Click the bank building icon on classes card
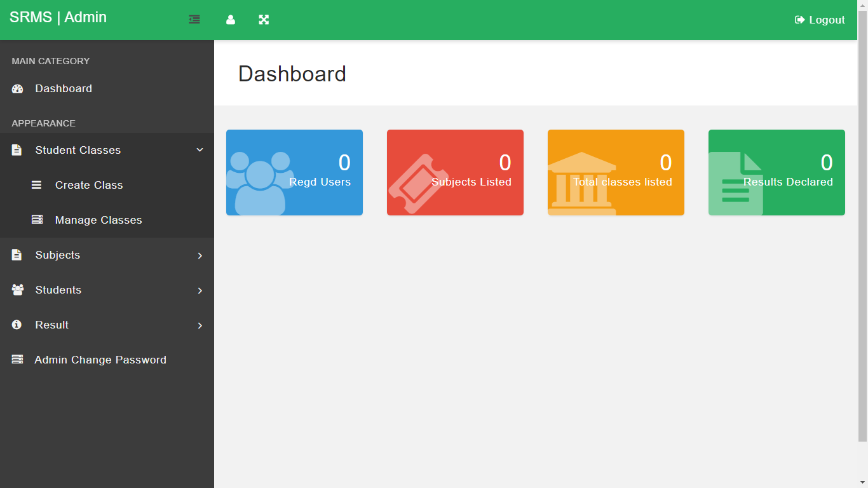Viewport: 868px width, 488px height. pos(582,183)
